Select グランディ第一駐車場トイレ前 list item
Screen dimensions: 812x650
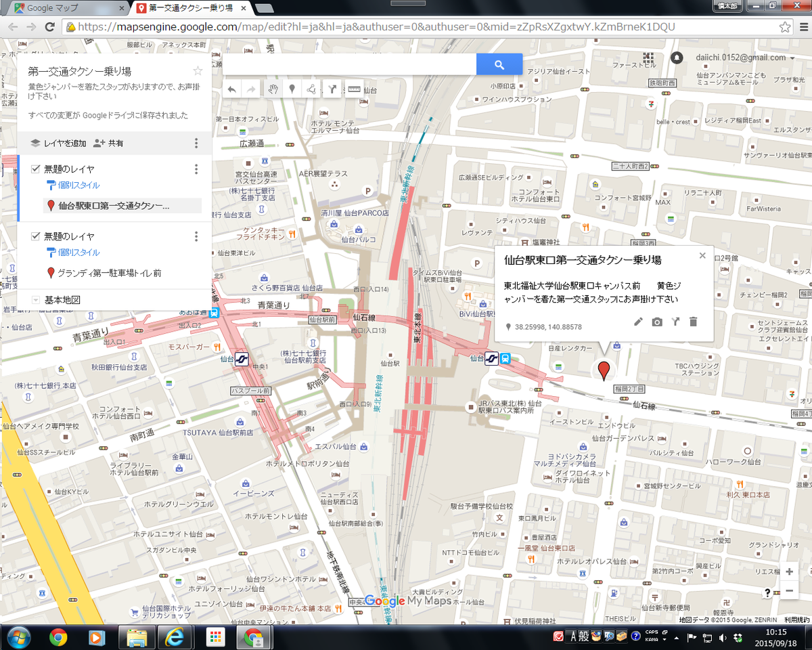click(109, 273)
